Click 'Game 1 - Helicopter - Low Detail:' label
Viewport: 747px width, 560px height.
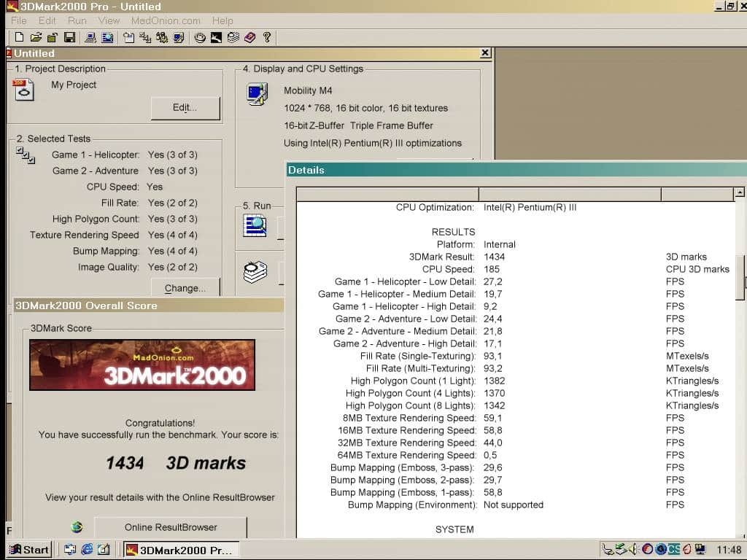click(x=405, y=281)
